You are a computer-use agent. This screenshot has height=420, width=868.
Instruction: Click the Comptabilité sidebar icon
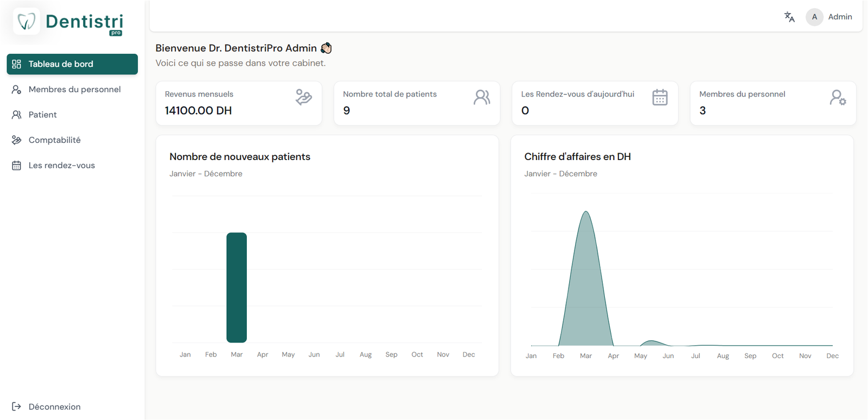tap(17, 140)
